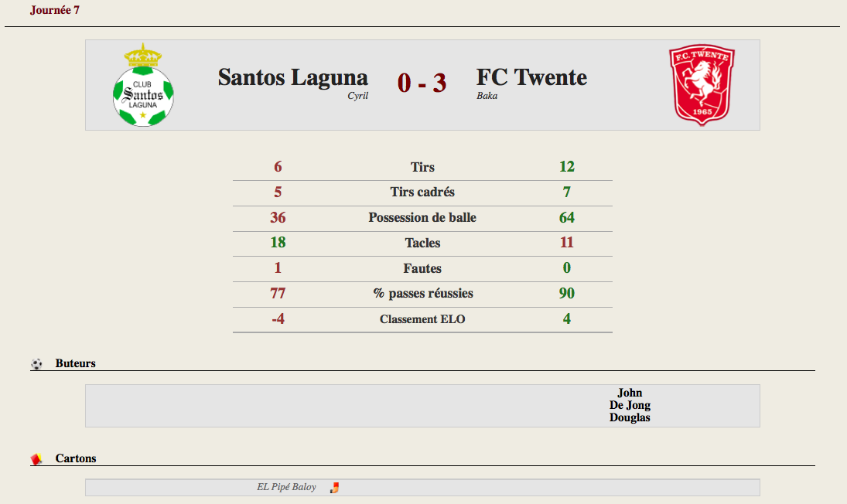Select the Journée 7 heading
The width and height of the screenshot is (847, 504).
point(55,10)
